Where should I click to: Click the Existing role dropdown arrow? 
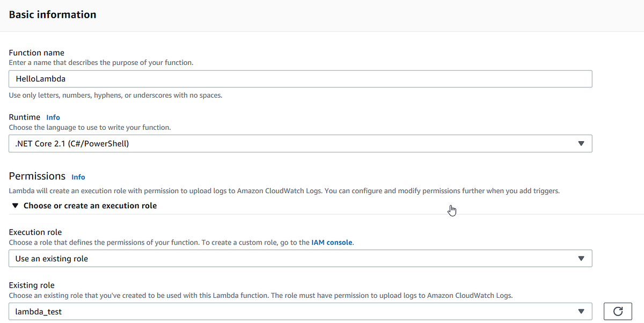[x=581, y=311]
